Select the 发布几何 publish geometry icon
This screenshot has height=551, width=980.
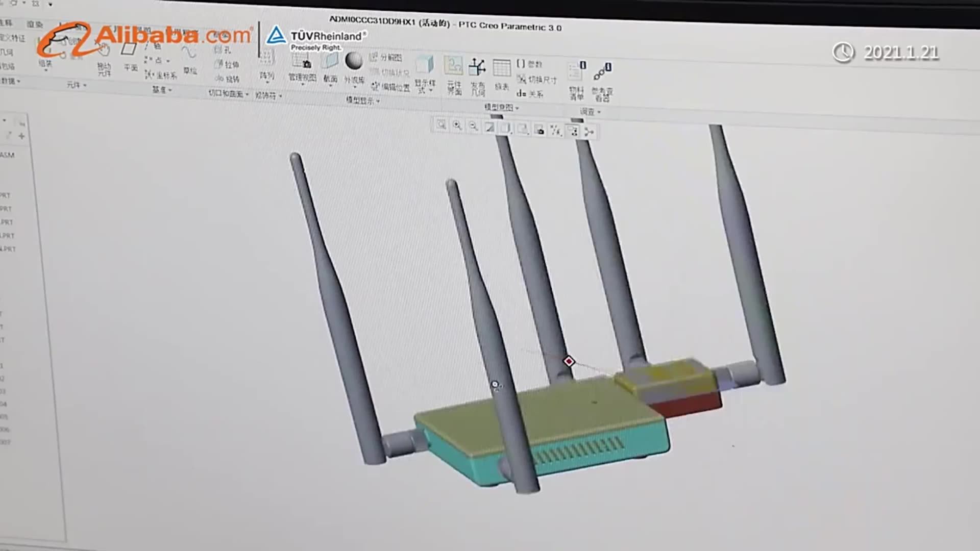478,71
